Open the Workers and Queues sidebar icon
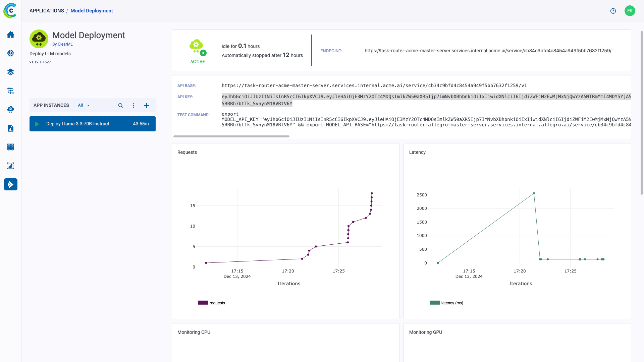644x362 pixels. pos(10,147)
